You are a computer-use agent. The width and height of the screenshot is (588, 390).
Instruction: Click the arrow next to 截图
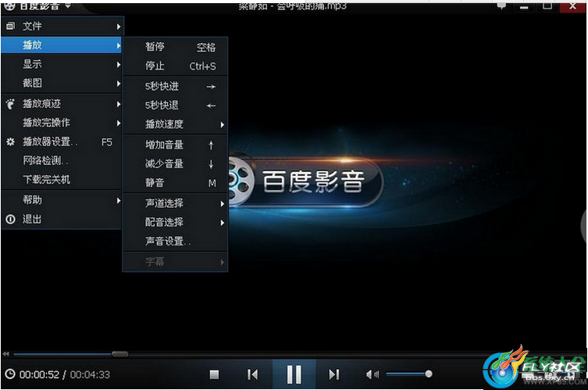(119, 84)
